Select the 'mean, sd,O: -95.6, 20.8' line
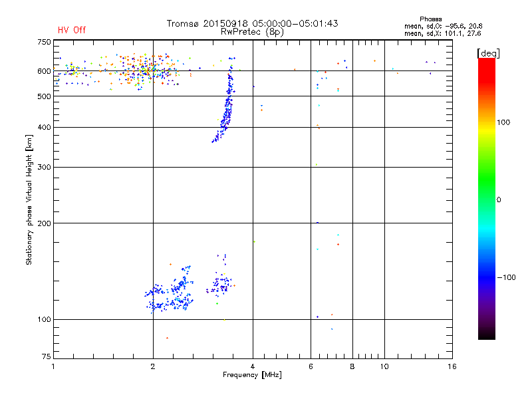532x399 pixels. [x=443, y=26]
